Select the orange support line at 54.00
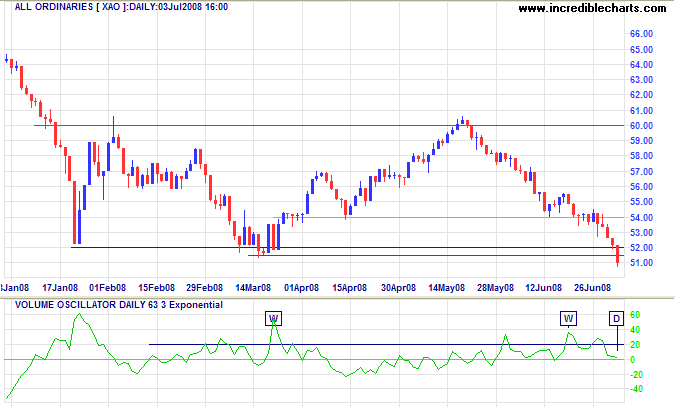The width and height of the screenshot is (675, 410). pos(449,217)
